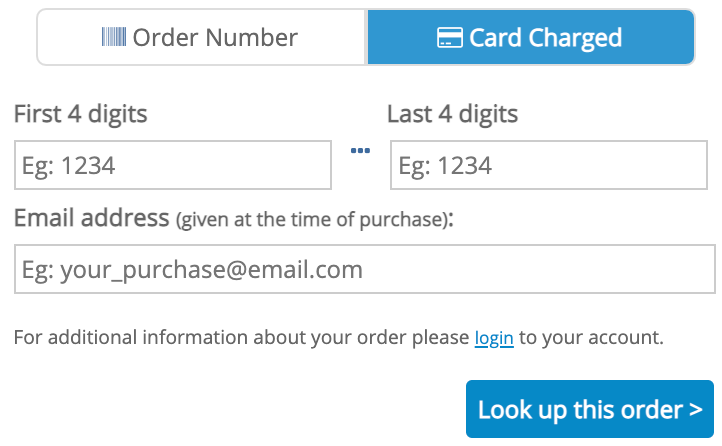The height and width of the screenshot is (446, 722).
Task: Switch to the Order Number tab
Action: (x=201, y=37)
